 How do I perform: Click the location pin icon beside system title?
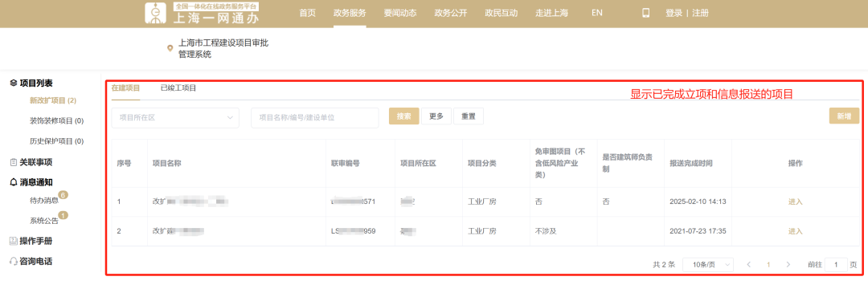pos(170,48)
